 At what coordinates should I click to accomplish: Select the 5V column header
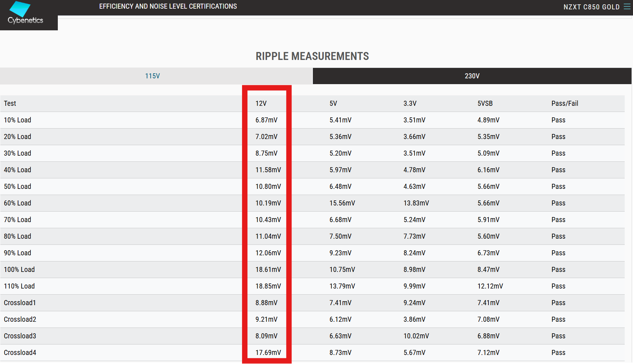coord(333,104)
